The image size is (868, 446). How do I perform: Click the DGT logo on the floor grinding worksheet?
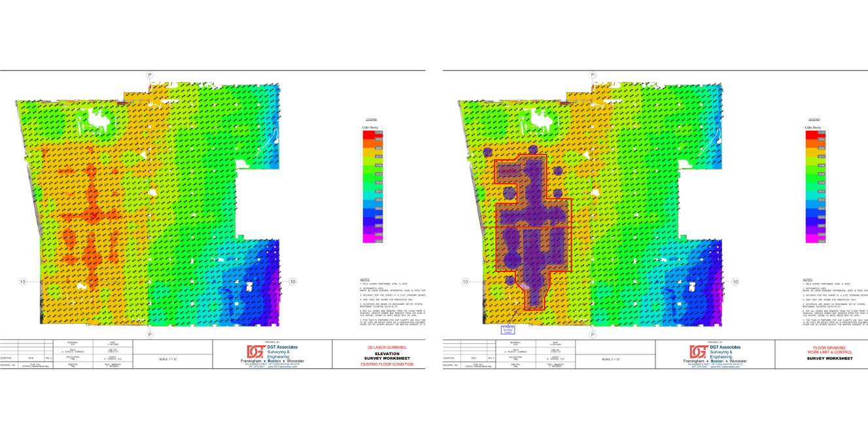[697, 352]
